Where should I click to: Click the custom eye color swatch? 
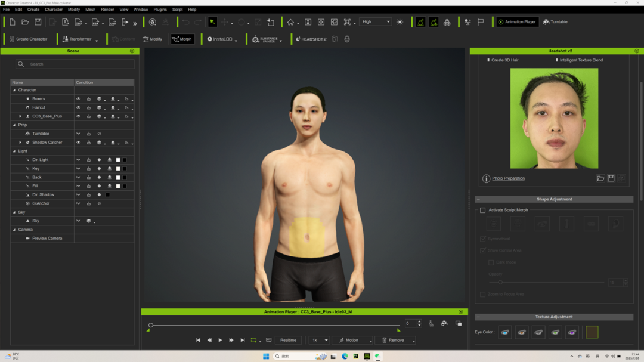tap(592, 332)
